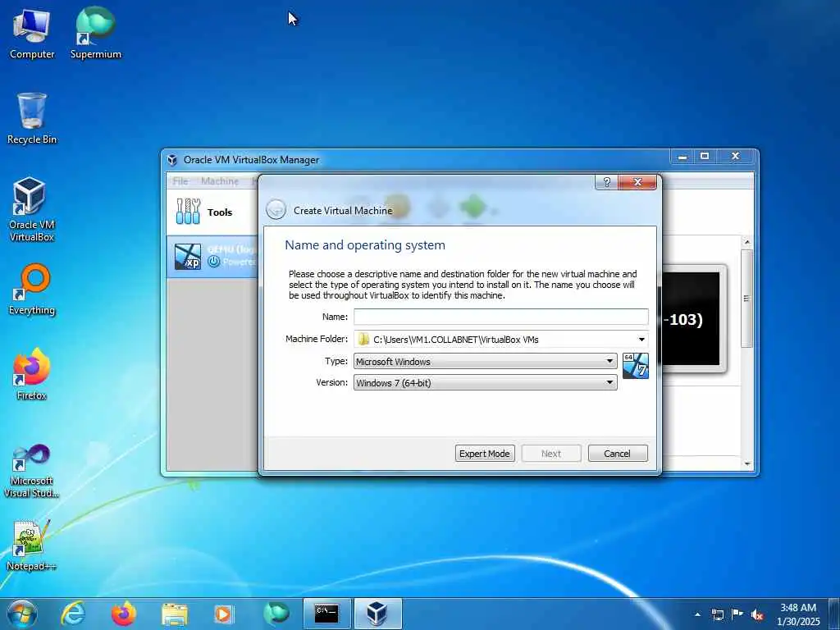Viewport: 840px width, 630px height.
Task: Open Windows Explorer from the taskbar
Action: pos(174,614)
